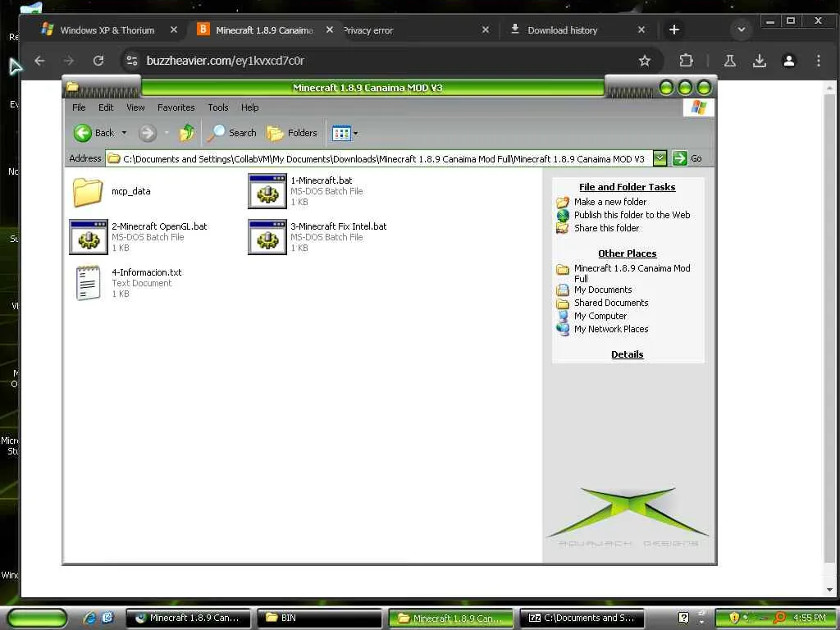840x630 pixels.
Task: Close the Minecraft 1.8.9 Canaima browser tab
Action: (x=330, y=30)
